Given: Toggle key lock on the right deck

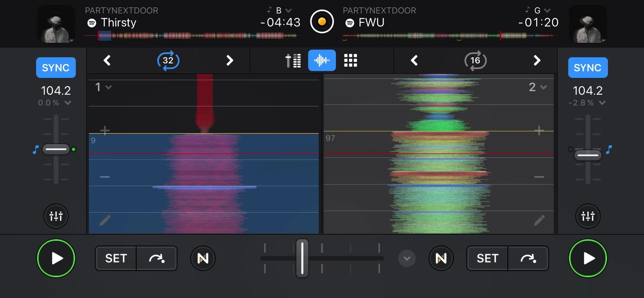Looking at the screenshot, I should click(x=609, y=149).
